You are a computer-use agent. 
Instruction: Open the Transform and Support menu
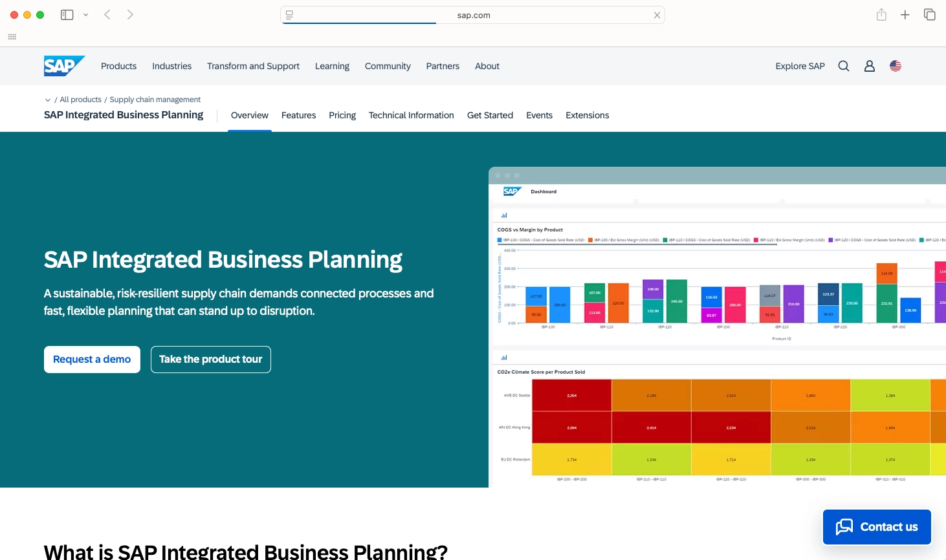click(x=253, y=66)
